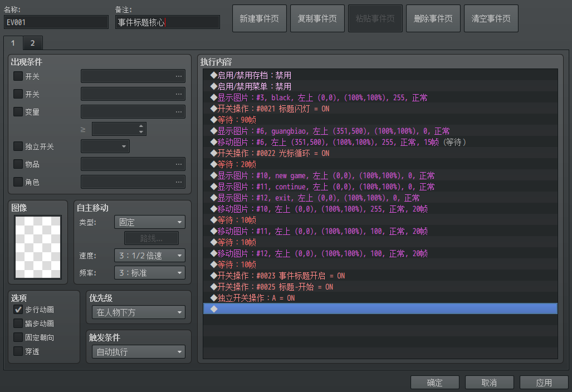Click the 粘贴事件页 button
572x392 pixels.
(375, 18)
